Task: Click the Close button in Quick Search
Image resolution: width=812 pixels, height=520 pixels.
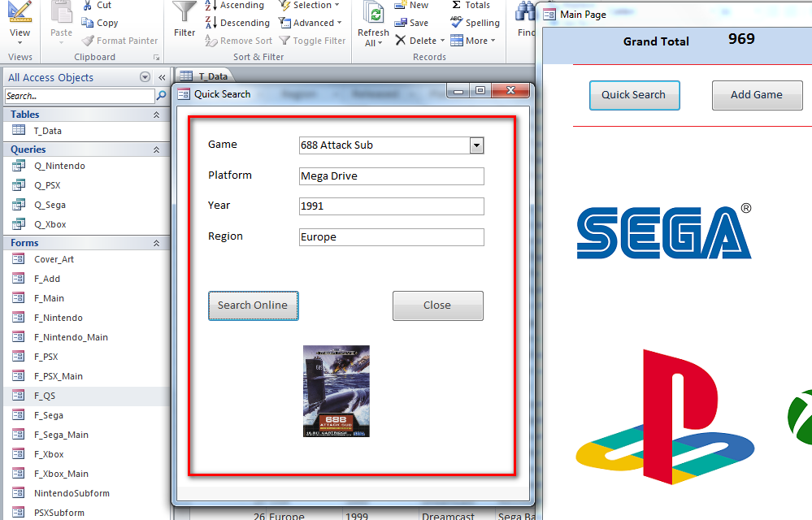Action: coord(437,305)
